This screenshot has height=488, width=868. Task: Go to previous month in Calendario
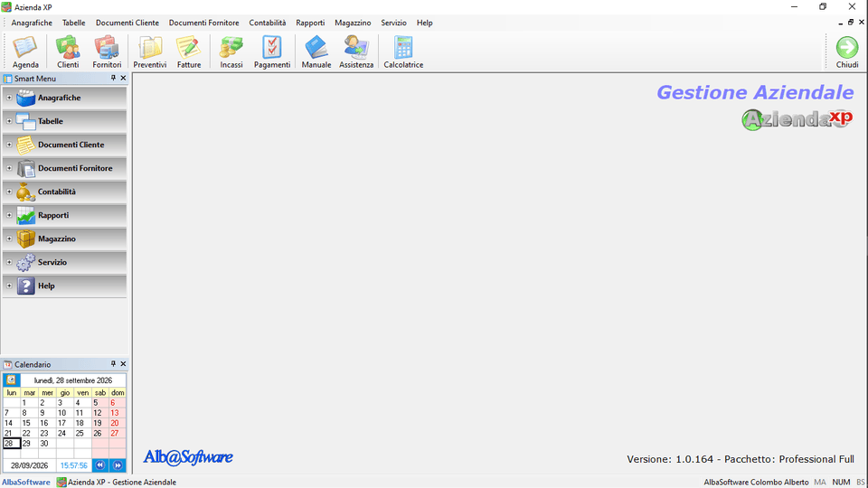coord(99,465)
